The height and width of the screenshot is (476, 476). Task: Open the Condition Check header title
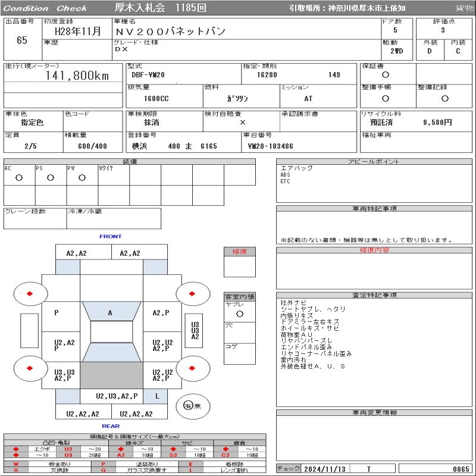tap(45, 8)
